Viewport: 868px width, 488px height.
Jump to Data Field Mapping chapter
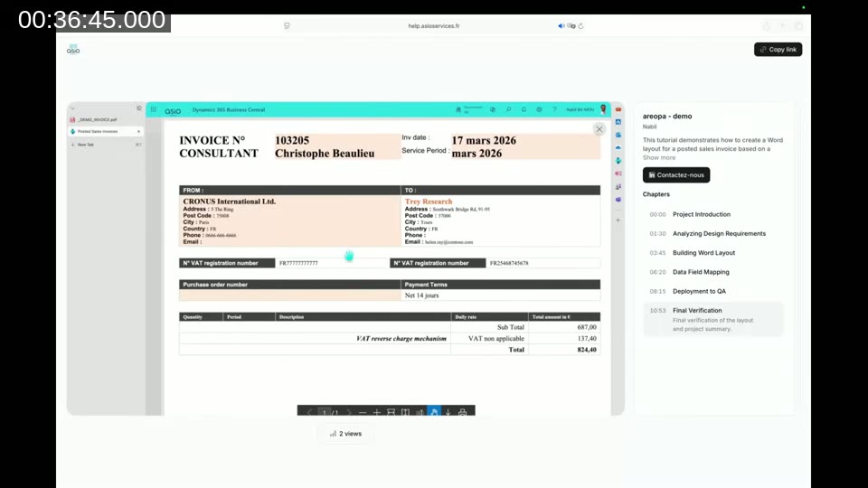point(713,272)
